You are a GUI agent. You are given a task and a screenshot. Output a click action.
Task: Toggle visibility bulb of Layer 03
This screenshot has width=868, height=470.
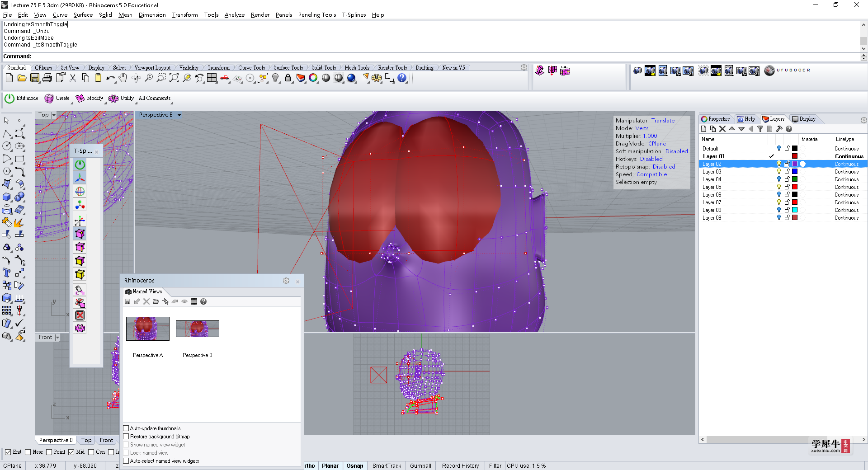click(x=778, y=172)
